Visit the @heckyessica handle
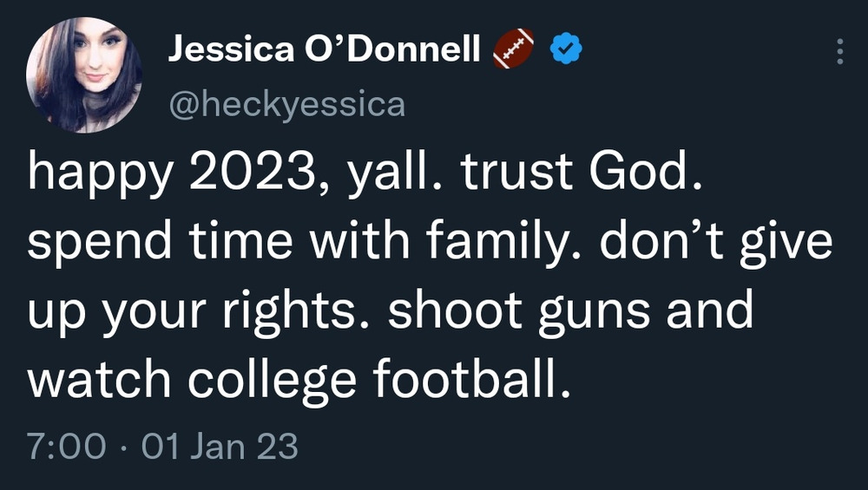This screenshot has width=868, height=490. 286,105
